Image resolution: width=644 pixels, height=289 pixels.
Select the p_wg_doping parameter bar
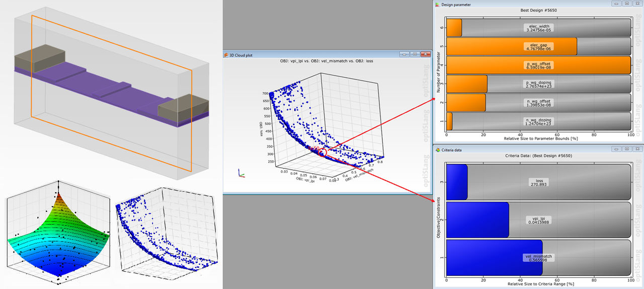tap(467, 84)
